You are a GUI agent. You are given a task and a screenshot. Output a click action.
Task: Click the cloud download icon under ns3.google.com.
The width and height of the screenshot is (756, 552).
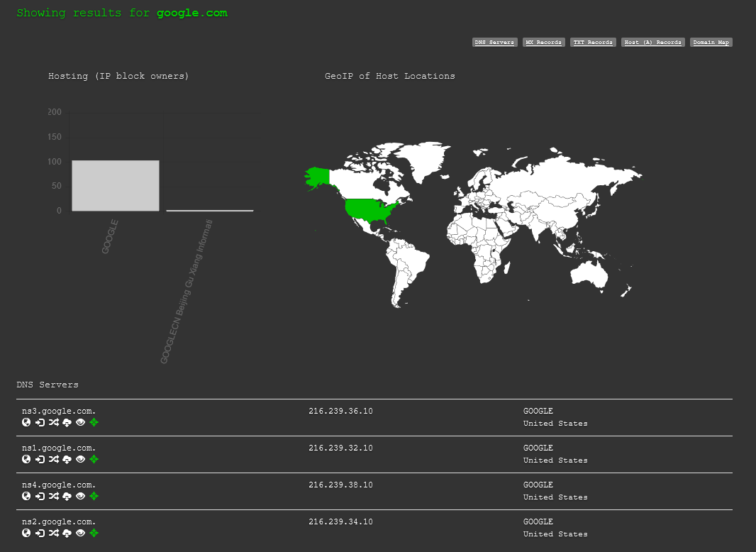(67, 422)
